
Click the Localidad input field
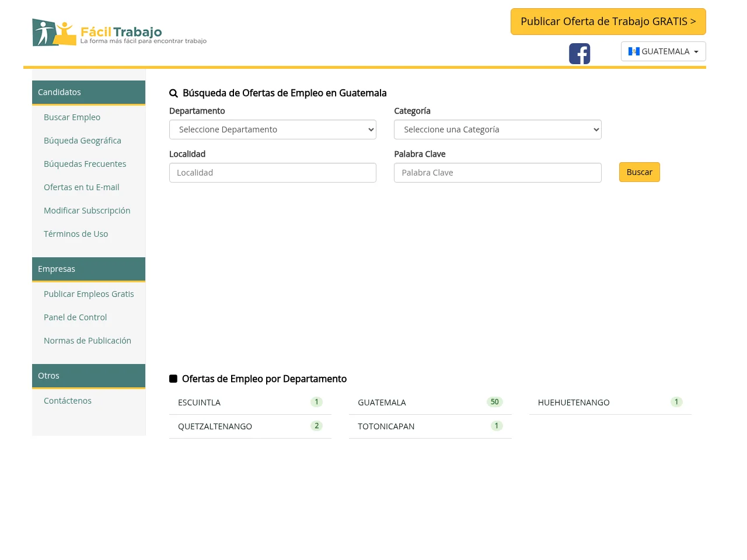coord(273,173)
